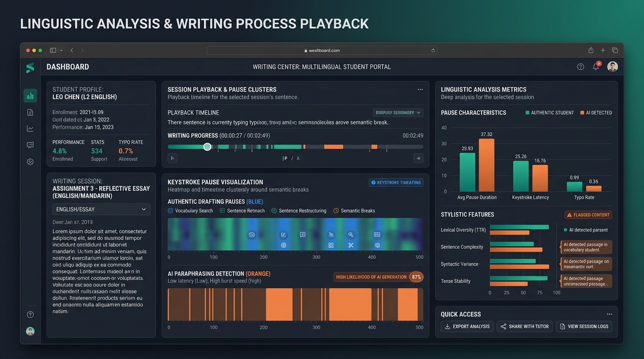Open the English/Essay dropdown
Viewport: 644px width, 359px height.
(x=101, y=209)
